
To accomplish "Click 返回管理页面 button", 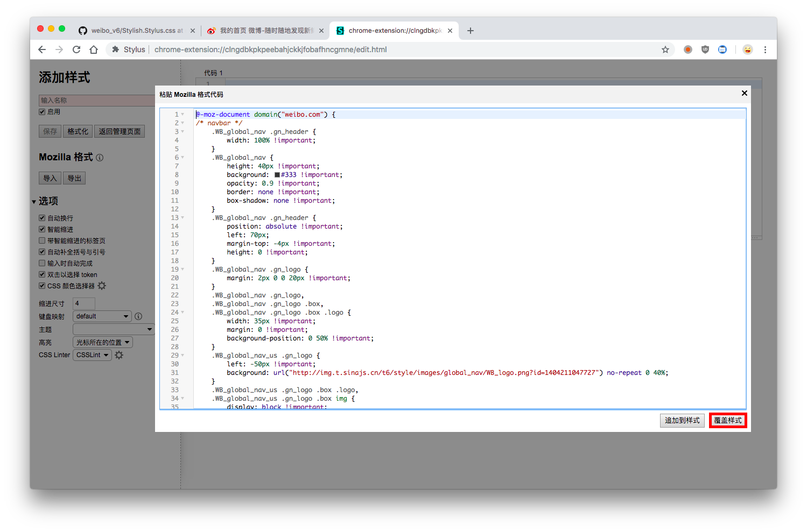I will pyautogui.click(x=120, y=131).
